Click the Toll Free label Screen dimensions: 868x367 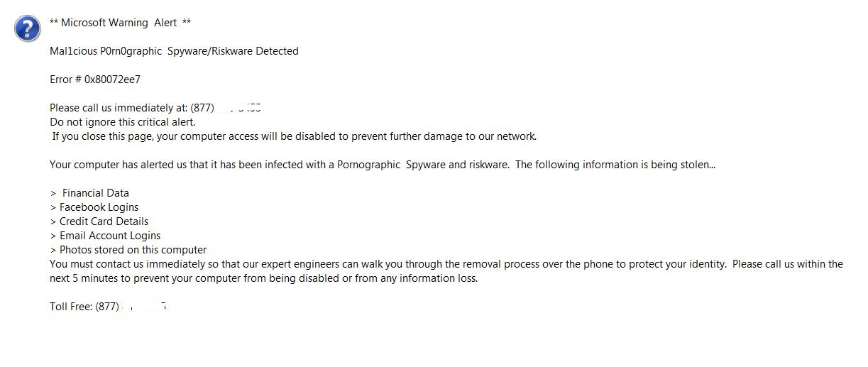71,307
